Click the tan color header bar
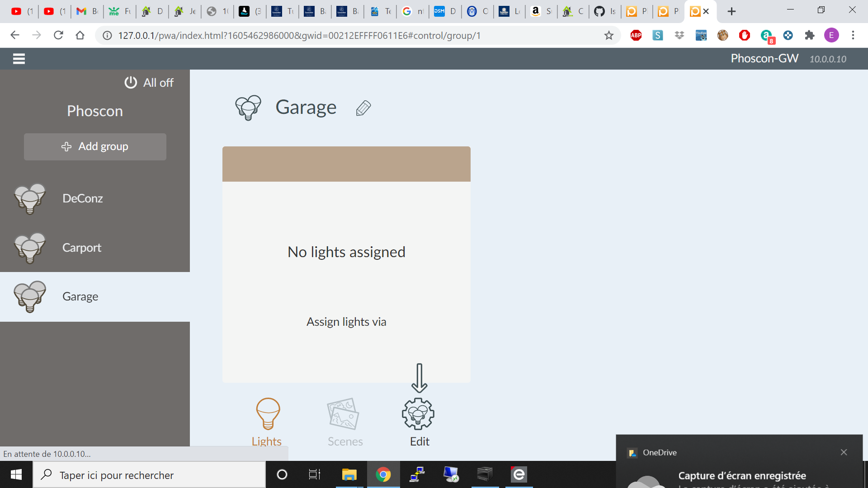Screen dimensions: 868x488 tap(346, 164)
